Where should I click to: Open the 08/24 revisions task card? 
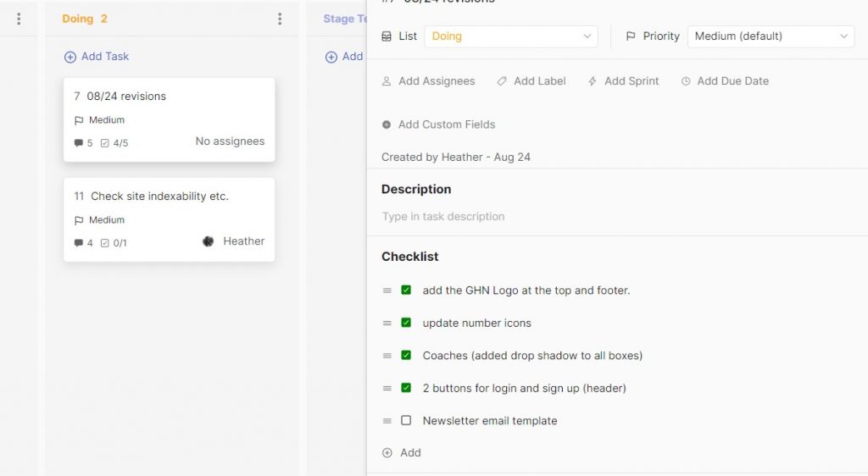tap(169, 97)
